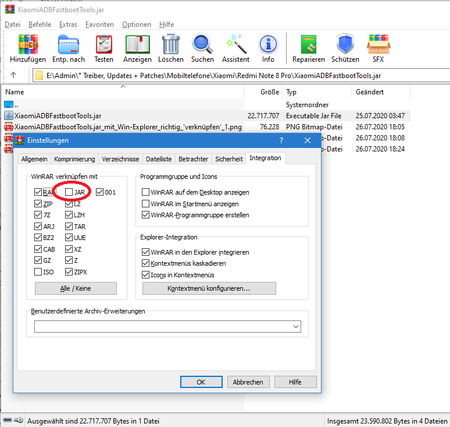Enable the JAR association checkbox
Viewport: 450px width, 427px height.
click(69, 192)
